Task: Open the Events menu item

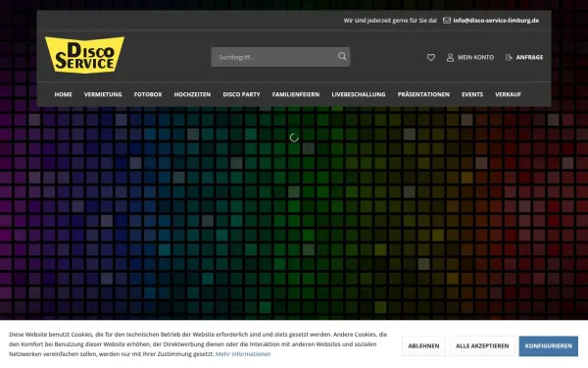Action: (472, 94)
